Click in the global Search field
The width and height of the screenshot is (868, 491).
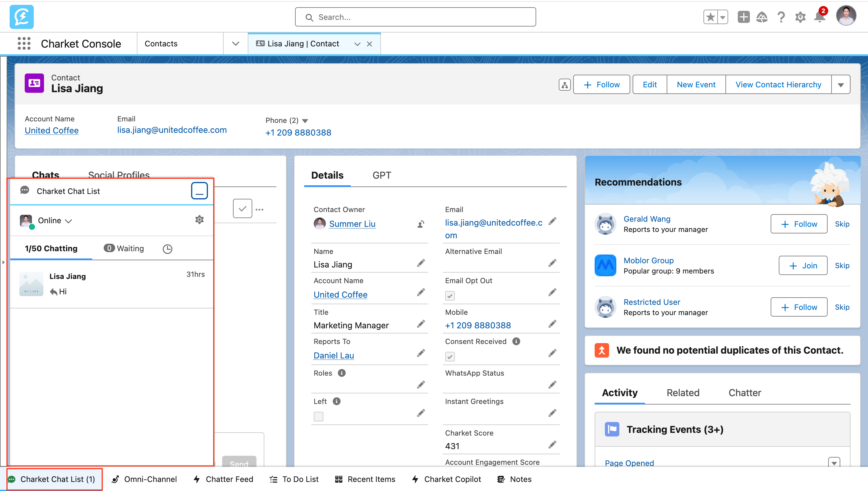415,17
